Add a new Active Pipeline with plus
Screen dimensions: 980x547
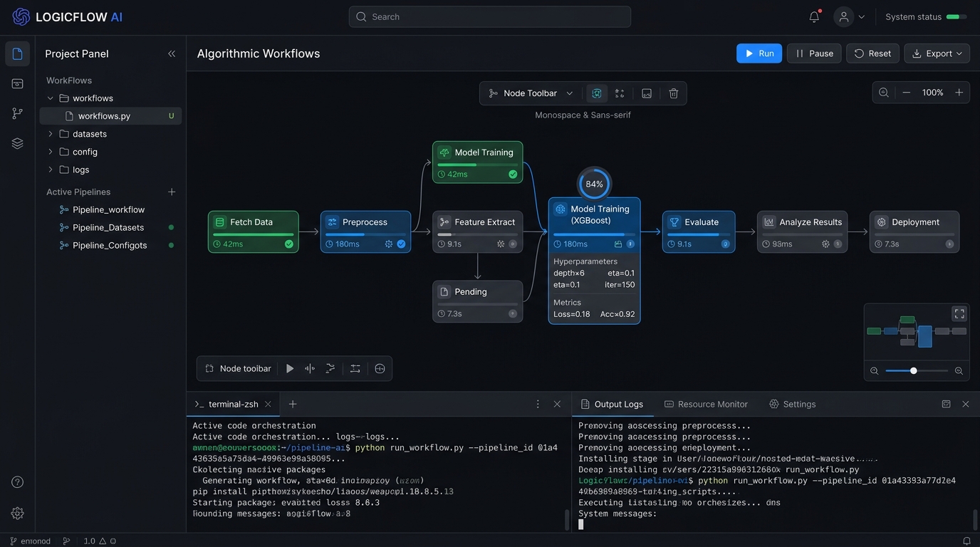coord(172,192)
